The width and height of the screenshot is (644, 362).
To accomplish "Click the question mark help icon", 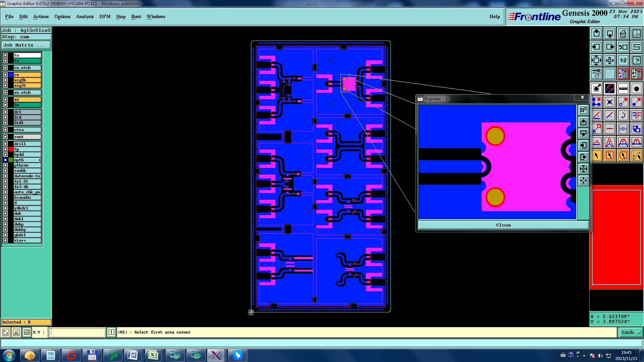I will (636, 60).
